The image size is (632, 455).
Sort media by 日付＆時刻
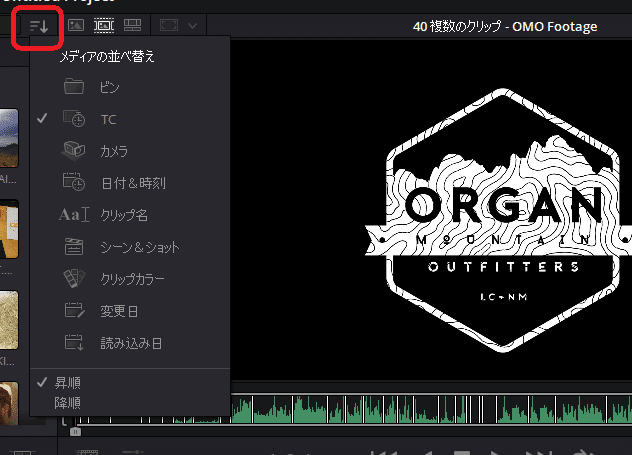[130, 183]
